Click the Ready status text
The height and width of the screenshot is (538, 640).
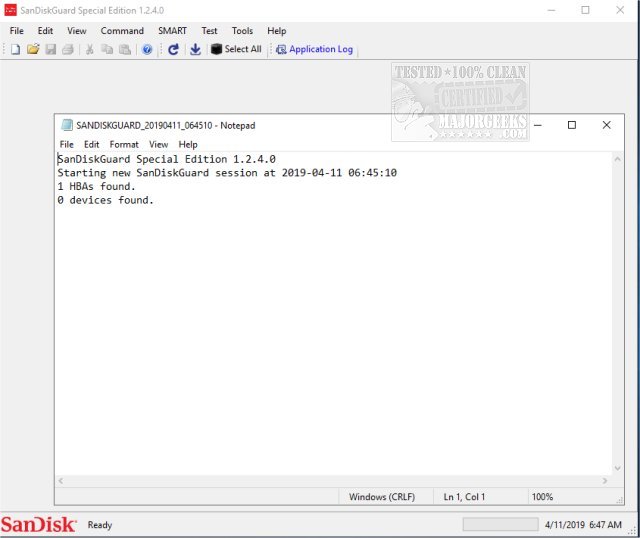click(x=100, y=525)
